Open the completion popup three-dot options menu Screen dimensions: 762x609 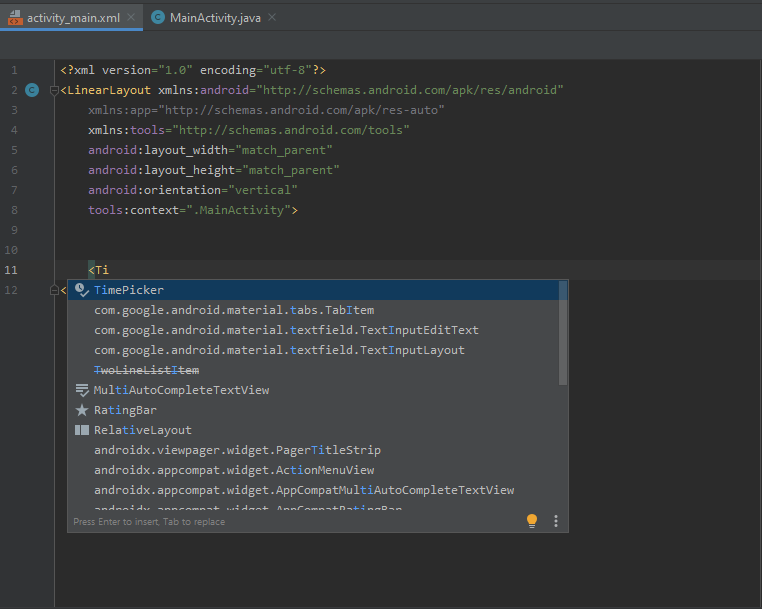(x=556, y=521)
